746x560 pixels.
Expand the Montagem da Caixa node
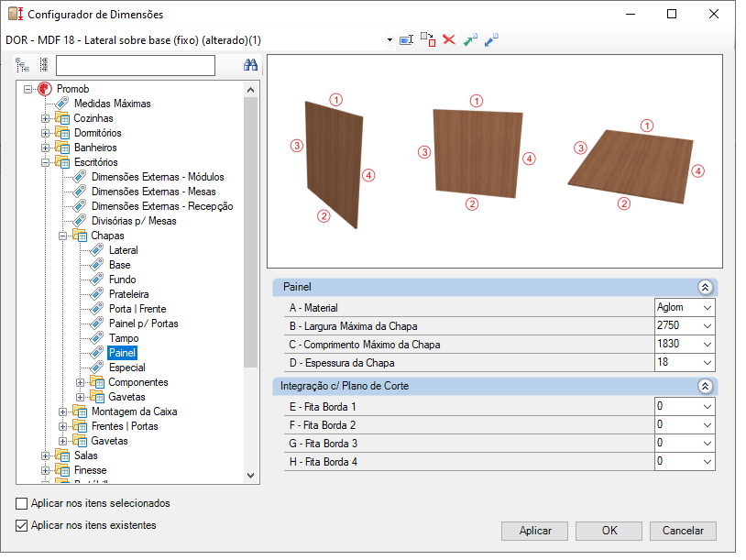tap(63, 412)
